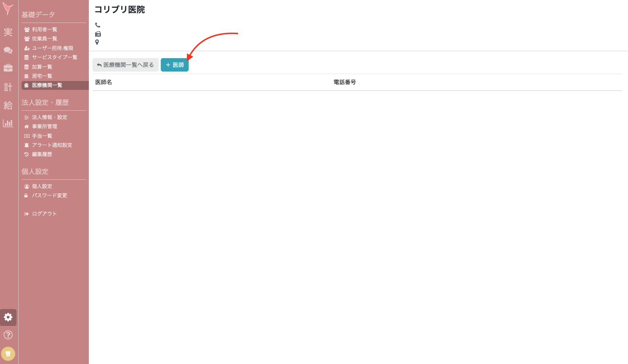Open the help question mark icon
The width and height of the screenshot is (628, 364).
click(x=8, y=335)
